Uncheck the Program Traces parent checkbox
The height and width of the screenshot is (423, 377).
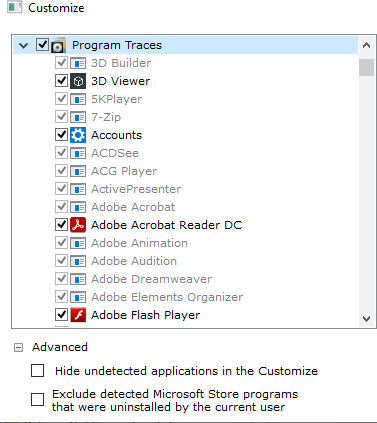42,45
